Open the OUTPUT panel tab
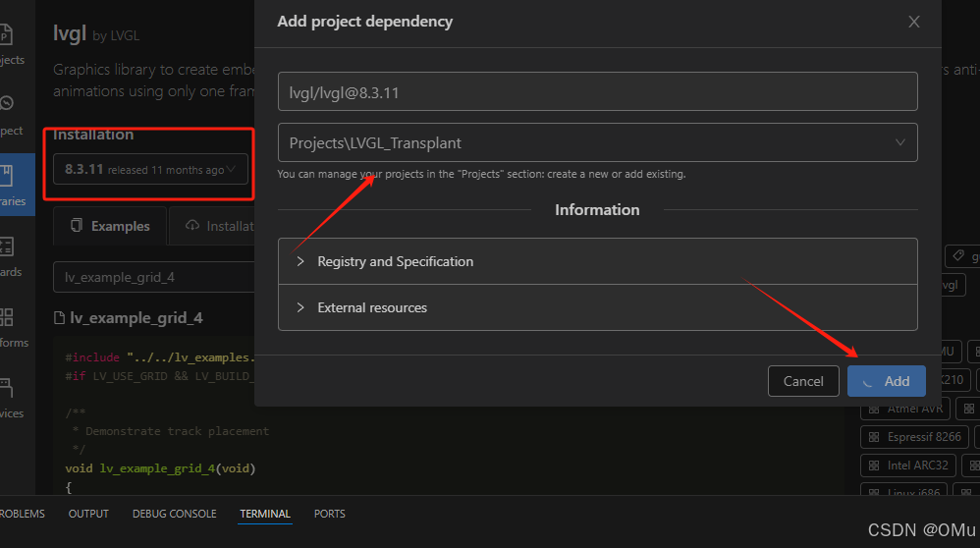This screenshot has width=980, height=548. [x=88, y=514]
